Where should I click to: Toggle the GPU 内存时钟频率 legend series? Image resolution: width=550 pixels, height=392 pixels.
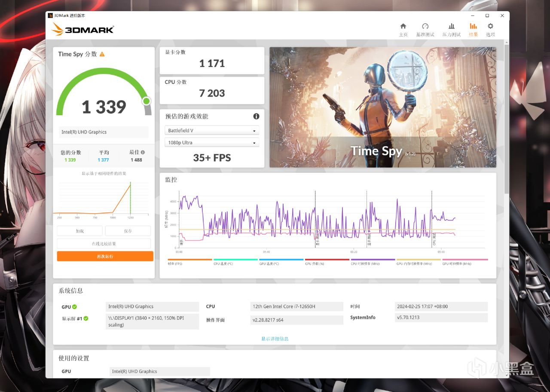tap(419, 261)
